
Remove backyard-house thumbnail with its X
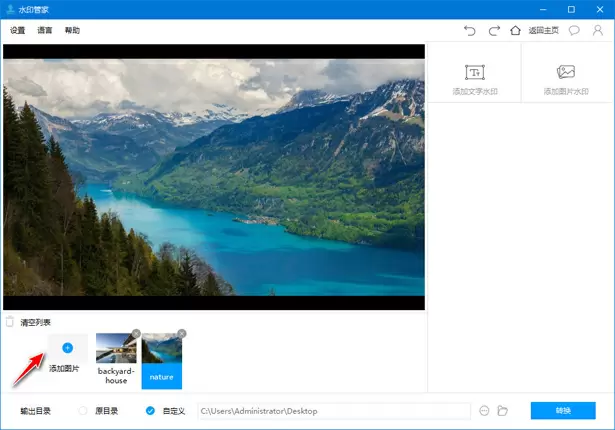tap(136, 334)
